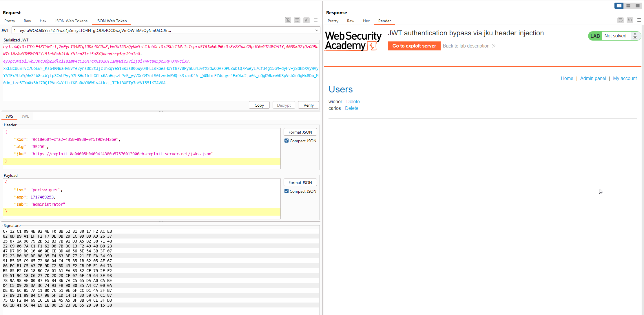Screen dimensions: 644x315
Task: Uncheck Compact JSON for Payload
Action: (287, 191)
